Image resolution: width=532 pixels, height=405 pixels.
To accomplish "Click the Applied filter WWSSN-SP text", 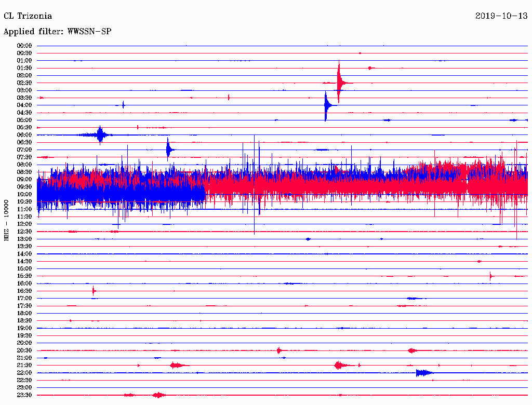I will (x=57, y=31).
